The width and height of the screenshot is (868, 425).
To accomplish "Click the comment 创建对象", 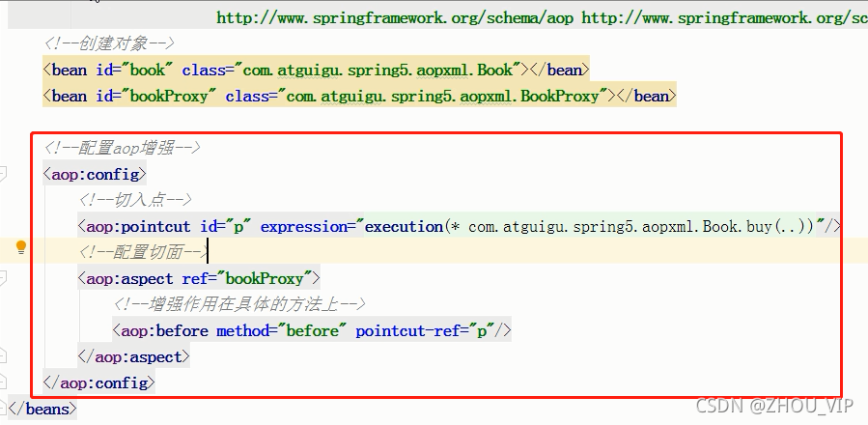I will (x=109, y=43).
